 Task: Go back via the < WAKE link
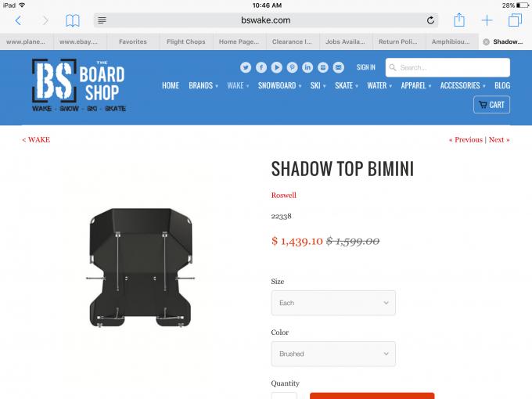36,140
